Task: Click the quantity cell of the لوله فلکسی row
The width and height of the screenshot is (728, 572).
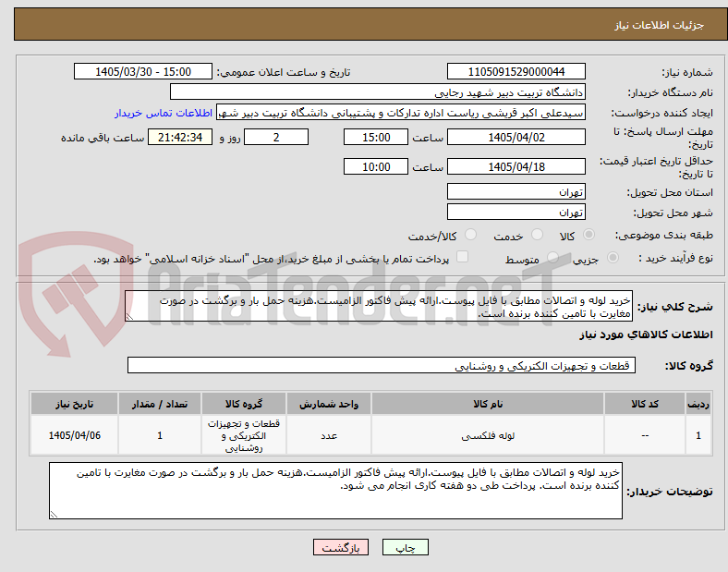Action: 160,435
